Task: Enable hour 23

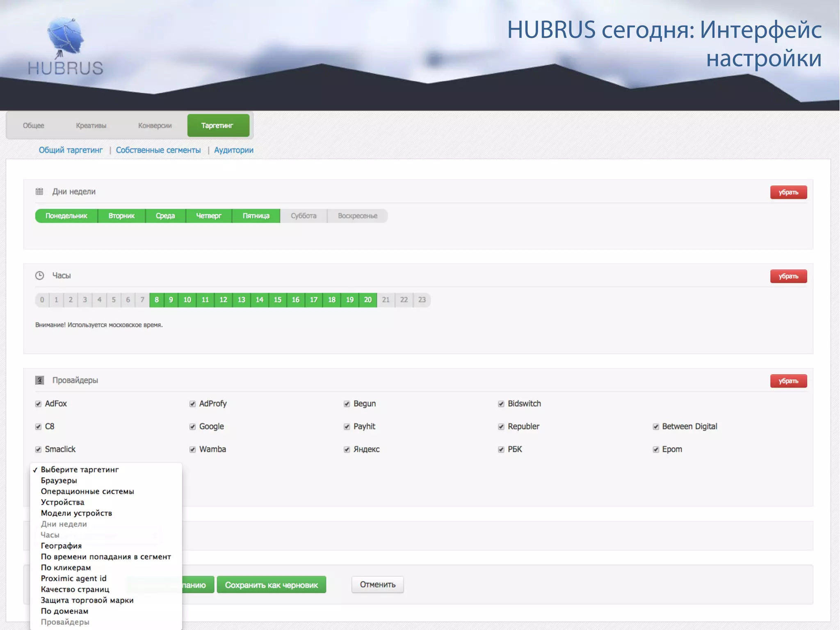Action: pos(422,300)
